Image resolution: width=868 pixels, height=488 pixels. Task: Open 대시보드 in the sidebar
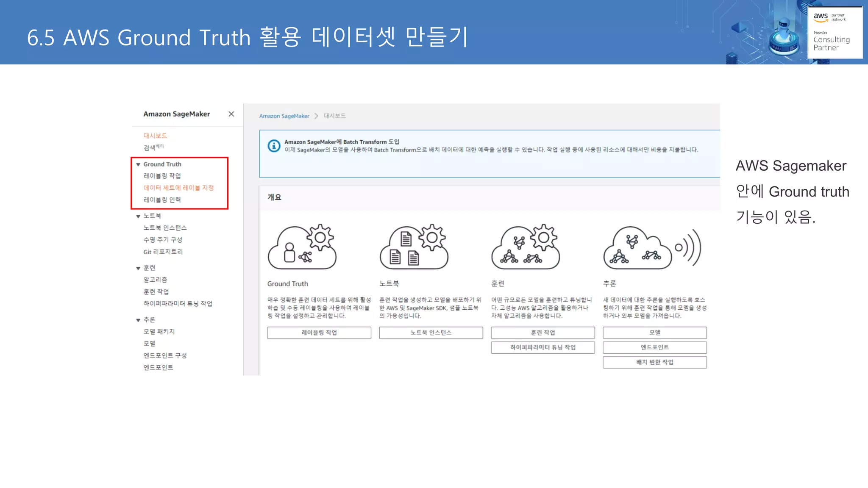(155, 136)
